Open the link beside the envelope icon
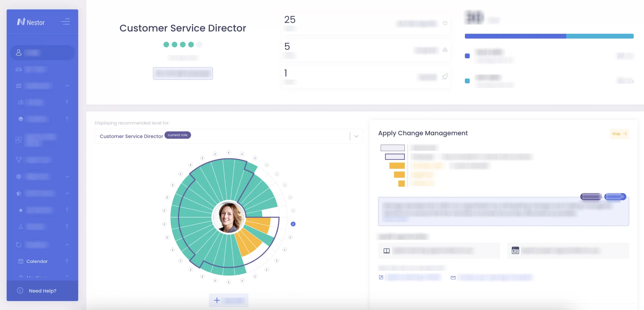644x310 pixels. [495, 277]
